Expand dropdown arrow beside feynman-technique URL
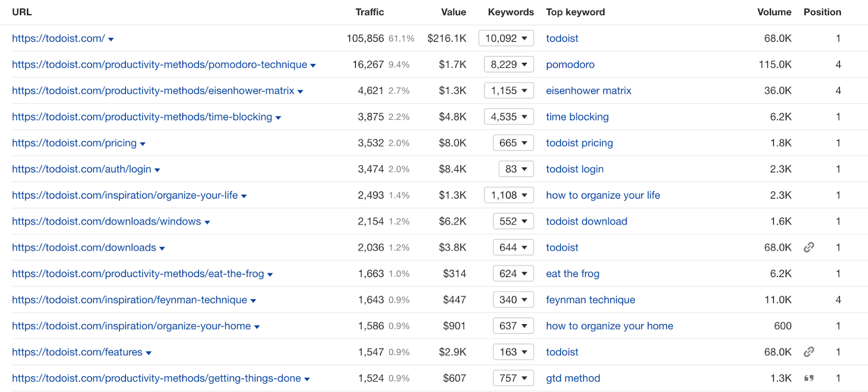Viewport: 868px width, 392px height. (x=253, y=301)
